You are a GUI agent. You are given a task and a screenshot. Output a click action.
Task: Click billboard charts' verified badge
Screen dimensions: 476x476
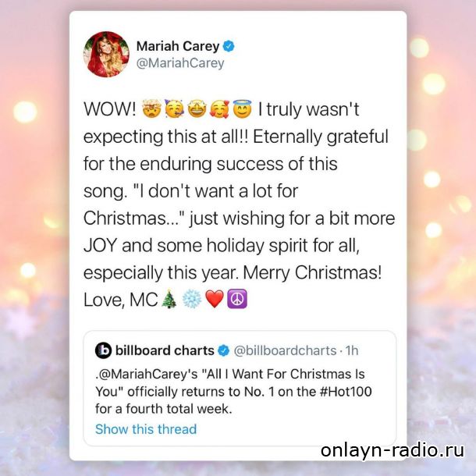click(x=224, y=351)
